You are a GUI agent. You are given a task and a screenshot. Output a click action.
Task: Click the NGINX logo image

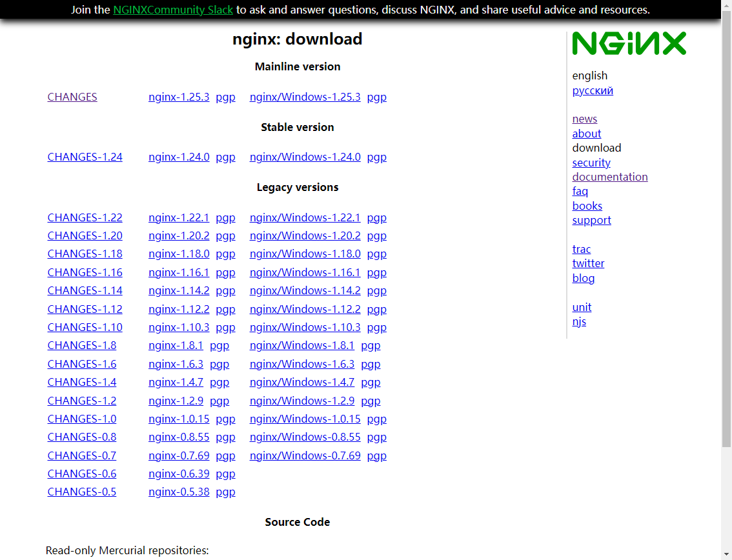pos(629,43)
